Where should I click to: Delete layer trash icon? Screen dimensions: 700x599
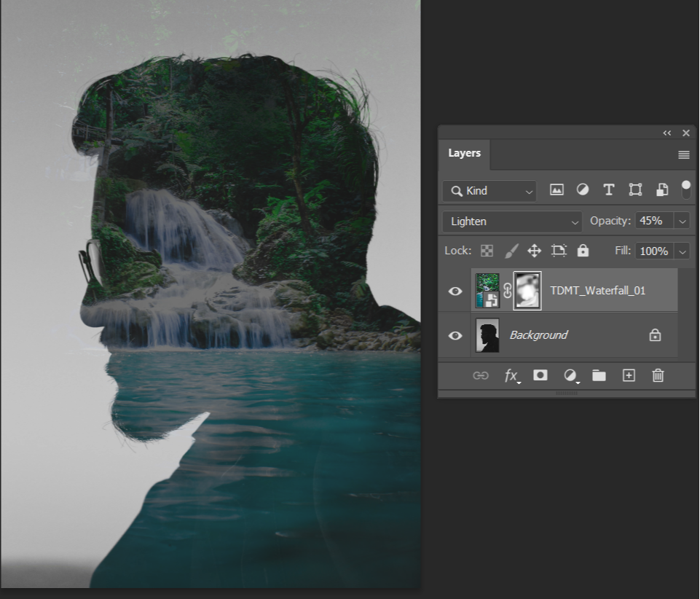[x=658, y=375]
